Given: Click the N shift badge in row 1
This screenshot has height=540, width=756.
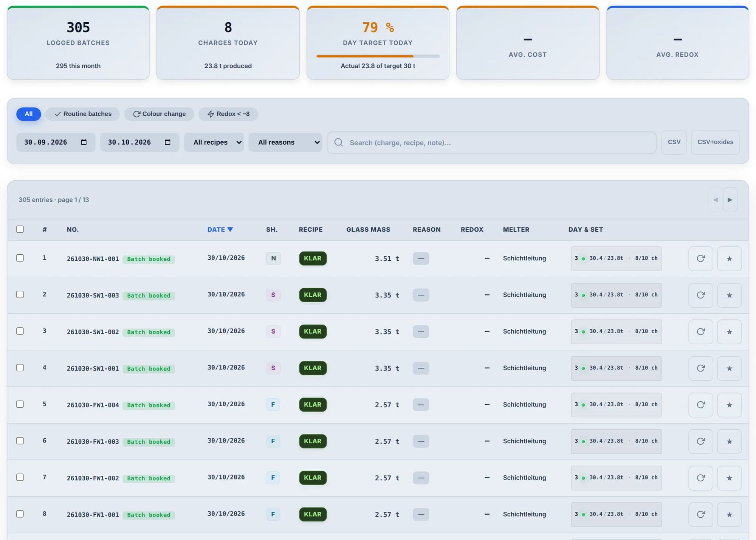Looking at the screenshot, I should (273, 258).
